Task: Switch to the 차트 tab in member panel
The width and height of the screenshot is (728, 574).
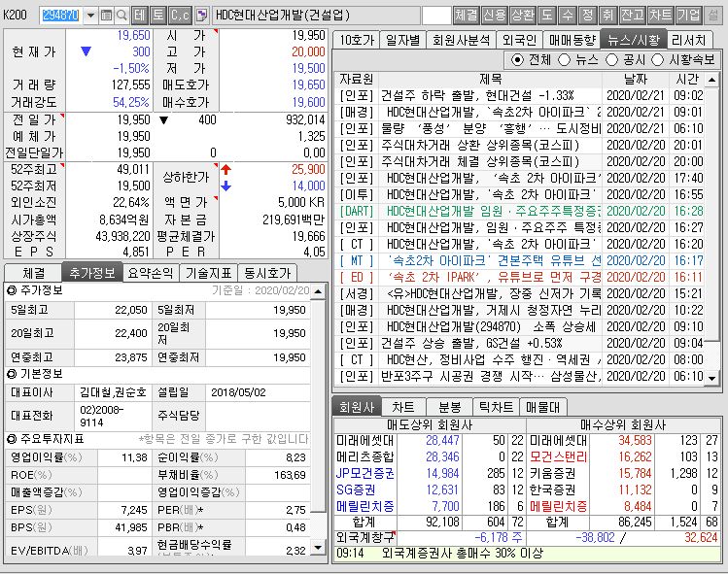Action: [x=403, y=407]
